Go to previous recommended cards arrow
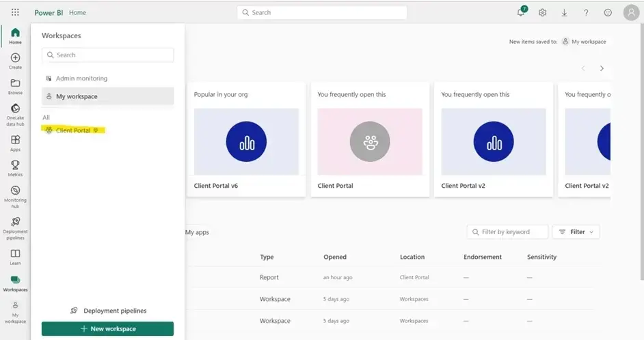The width and height of the screenshot is (644, 340). [x=582, y=68]
